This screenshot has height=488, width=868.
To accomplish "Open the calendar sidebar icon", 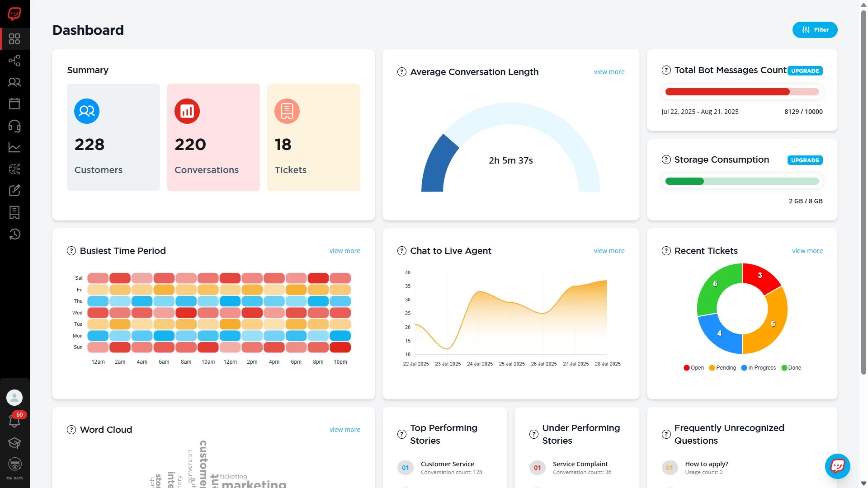I will coord(14,104).
